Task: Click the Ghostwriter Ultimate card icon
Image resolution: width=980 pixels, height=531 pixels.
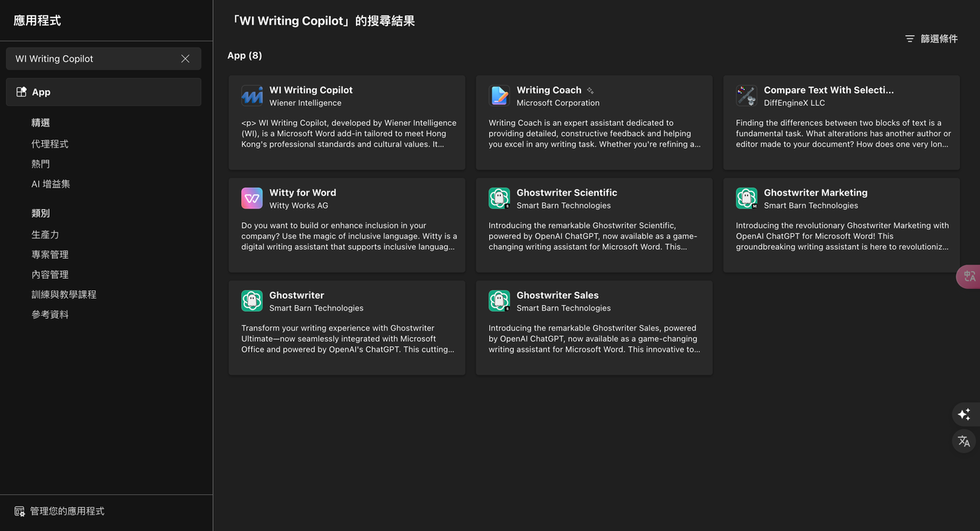Action: (252, 301)
